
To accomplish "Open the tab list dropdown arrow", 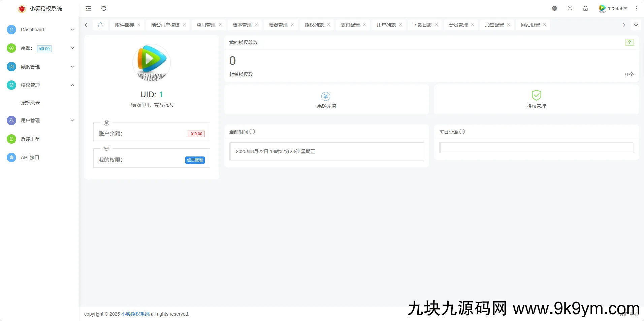I will [636, 25].
